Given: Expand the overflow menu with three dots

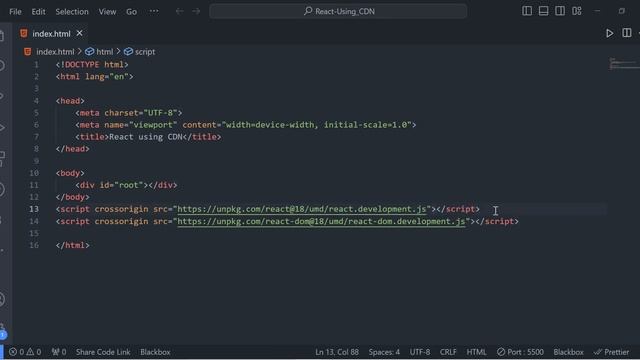Looking at the screenshot, I should point(154,11).
